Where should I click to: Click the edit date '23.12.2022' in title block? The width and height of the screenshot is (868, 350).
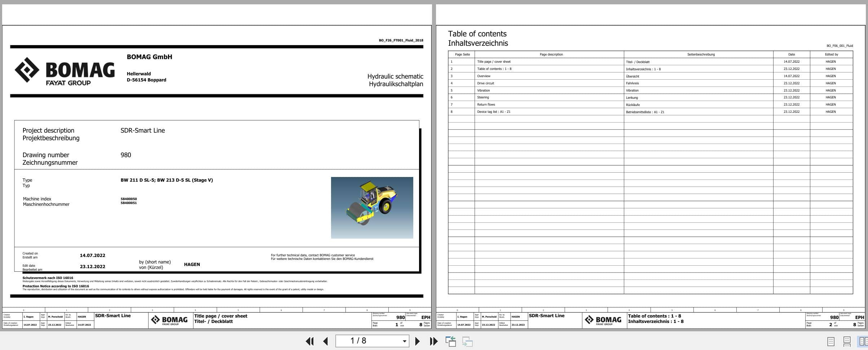pyautogui.click(x=92, y=267)
